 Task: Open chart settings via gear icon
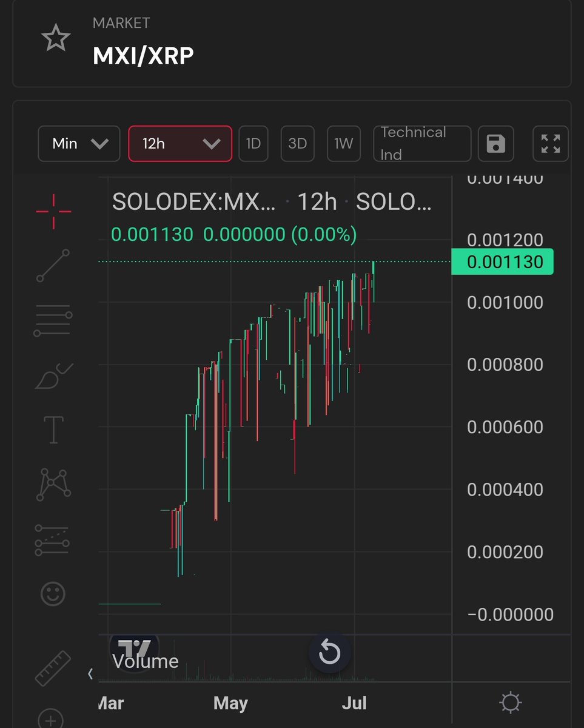[510, 703]
